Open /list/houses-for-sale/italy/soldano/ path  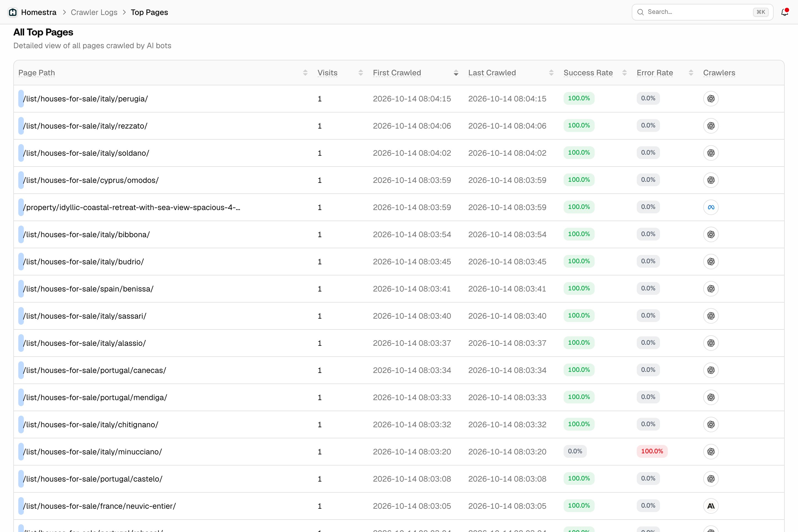86,153
